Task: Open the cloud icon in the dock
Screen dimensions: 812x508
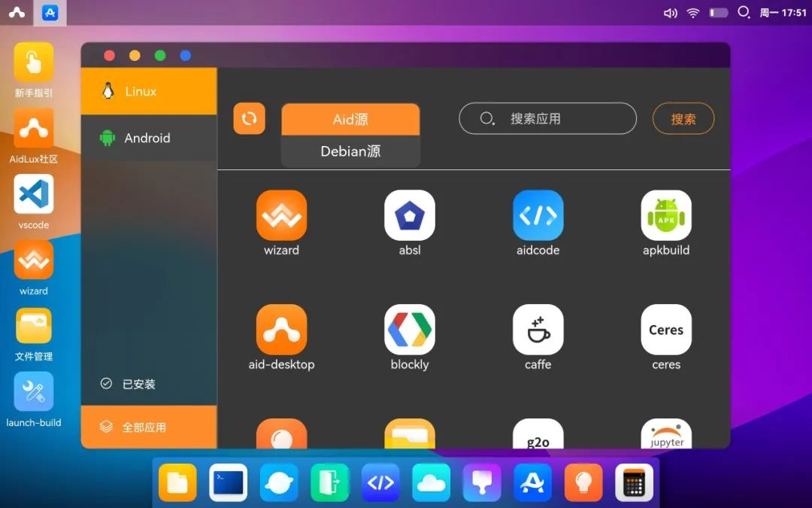Action: pos(432,483)
